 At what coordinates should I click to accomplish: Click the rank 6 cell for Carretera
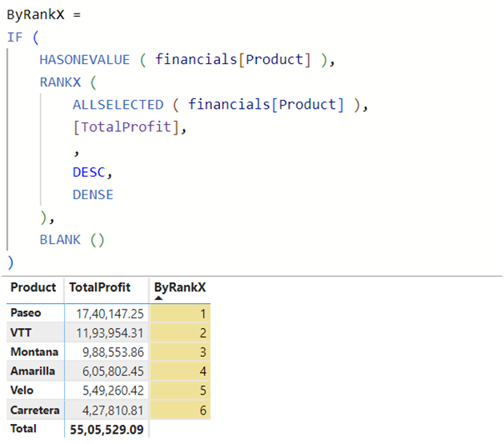[180, 410]
